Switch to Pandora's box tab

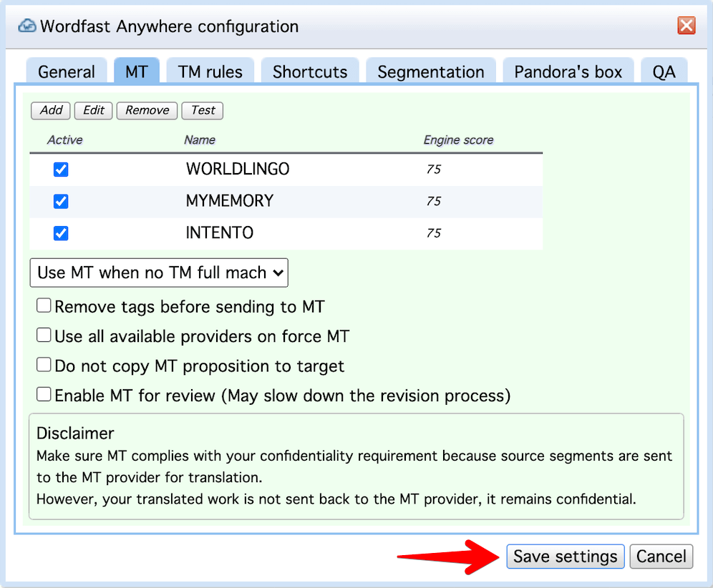click(x=568, y=72)
